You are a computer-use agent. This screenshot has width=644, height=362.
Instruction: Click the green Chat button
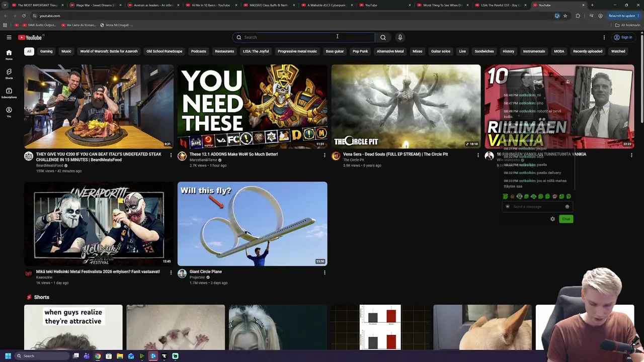[566, 219]
